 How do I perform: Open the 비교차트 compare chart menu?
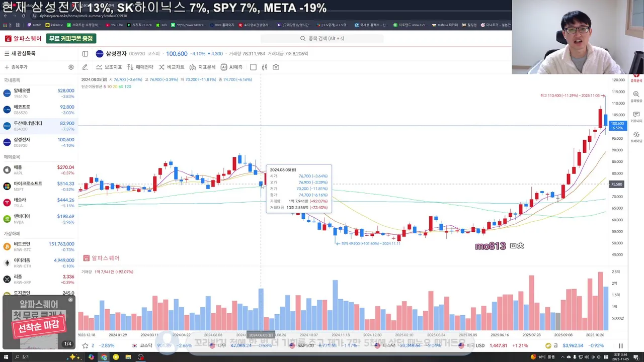pos(172,67)
